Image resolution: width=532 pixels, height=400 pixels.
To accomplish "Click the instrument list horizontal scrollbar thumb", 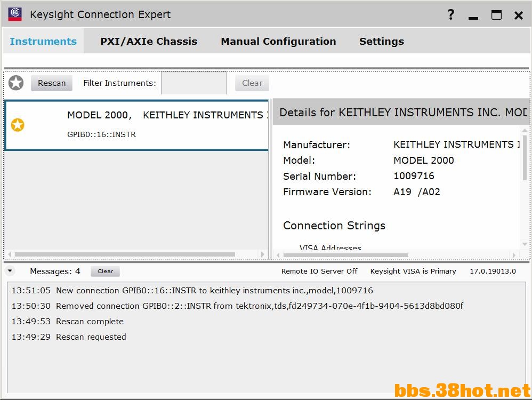I will pos(125,254).
